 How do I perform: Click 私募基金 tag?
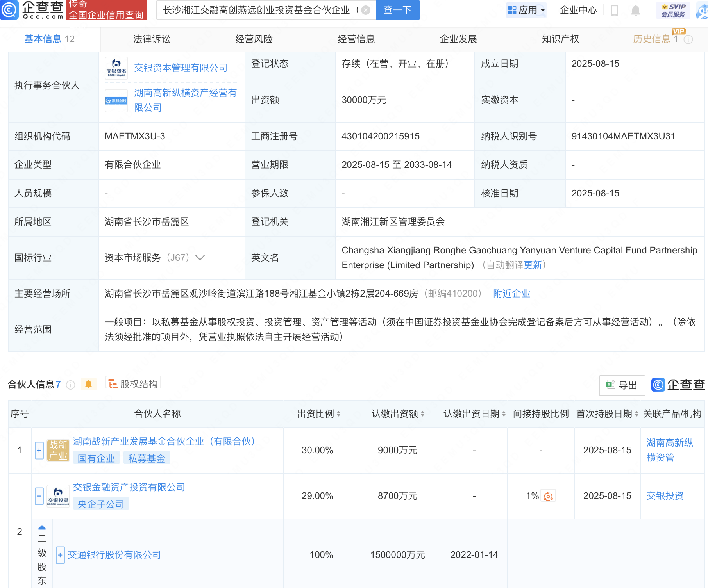(x=147, y=458)
